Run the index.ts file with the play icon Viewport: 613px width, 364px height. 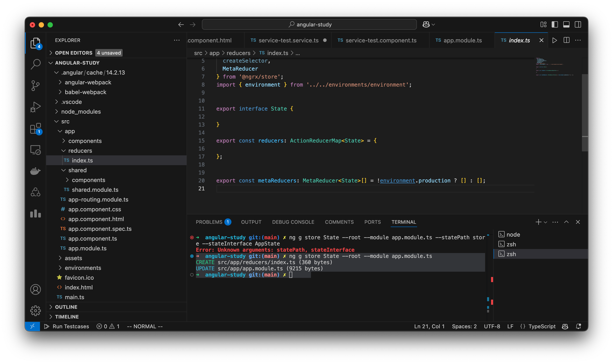point(555,40)
